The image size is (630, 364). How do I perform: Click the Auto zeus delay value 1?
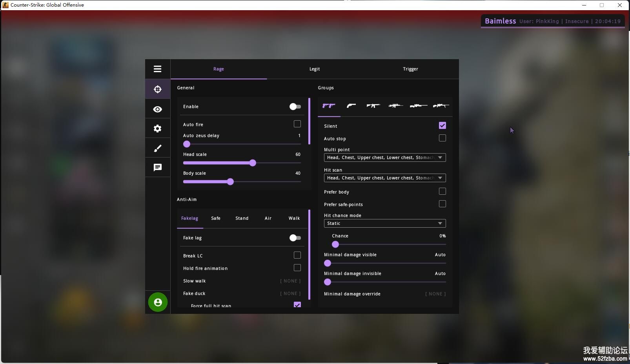point(299,136)
